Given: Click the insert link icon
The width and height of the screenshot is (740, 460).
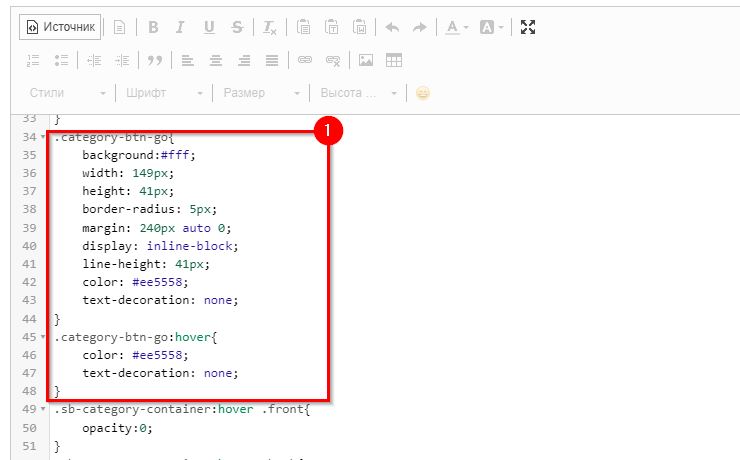Looking at the screenshot, I should (305, 60).
